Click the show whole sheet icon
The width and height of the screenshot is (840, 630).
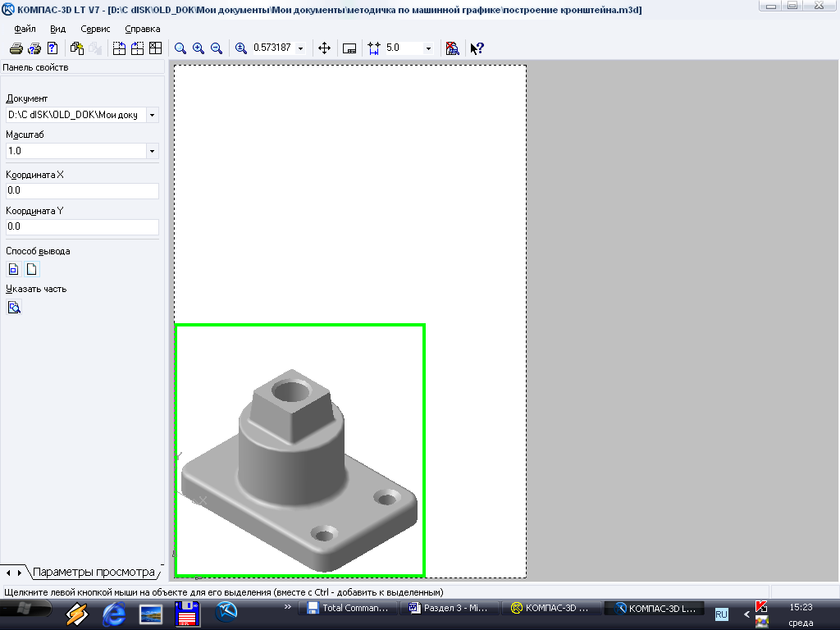tap(349, 48)
